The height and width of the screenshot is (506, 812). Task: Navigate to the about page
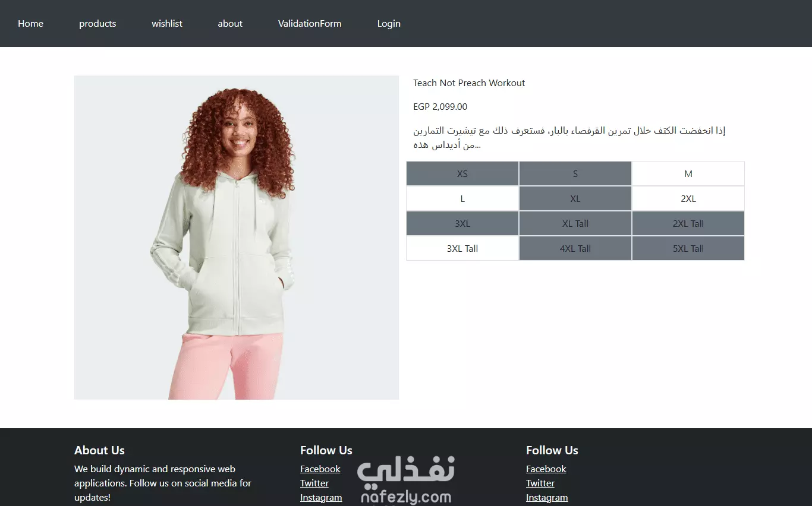click(x=230, y=24)
